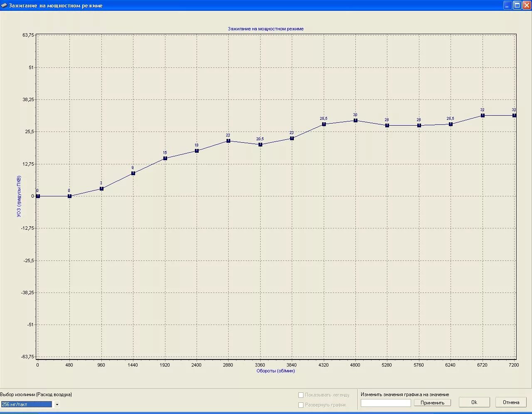The image size is (532, 414).
Task: Click the -25,5 tick label on Y axis
Action: pyautogui.click(x=28, y=260)
